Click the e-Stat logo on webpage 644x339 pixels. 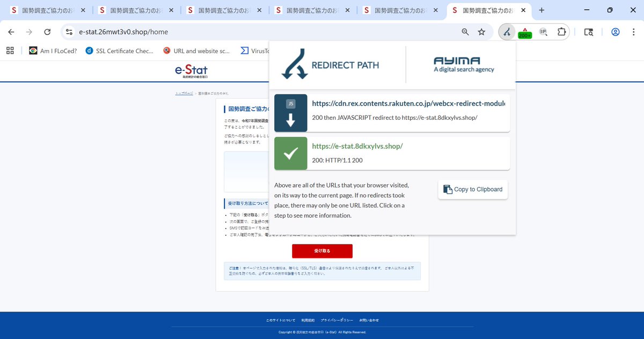pyautogui.click(x=191, y=71)
